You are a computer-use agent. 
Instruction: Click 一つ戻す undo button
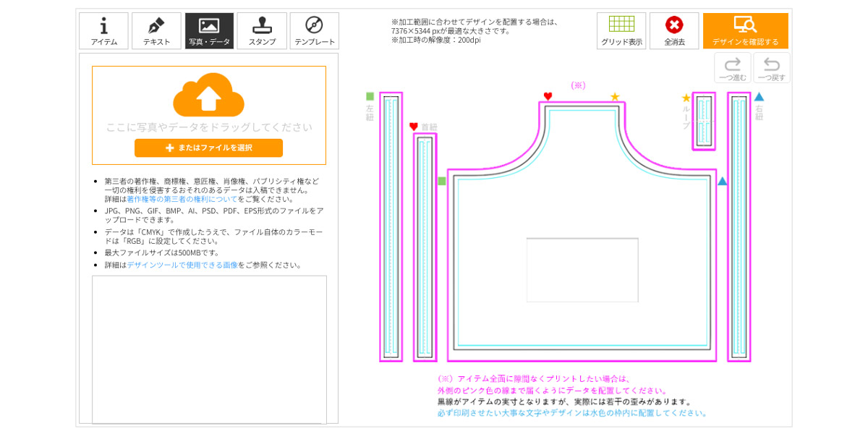coord(772,68)
